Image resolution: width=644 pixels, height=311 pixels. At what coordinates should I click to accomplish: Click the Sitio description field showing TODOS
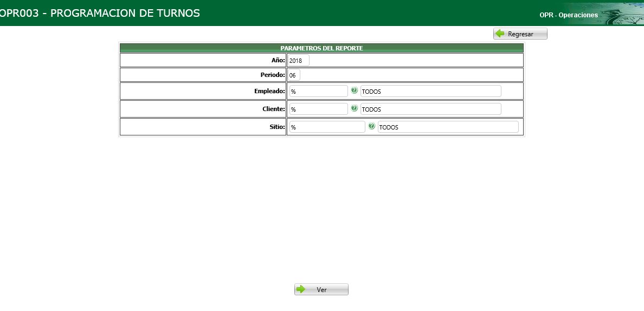[x=448, y=127]
